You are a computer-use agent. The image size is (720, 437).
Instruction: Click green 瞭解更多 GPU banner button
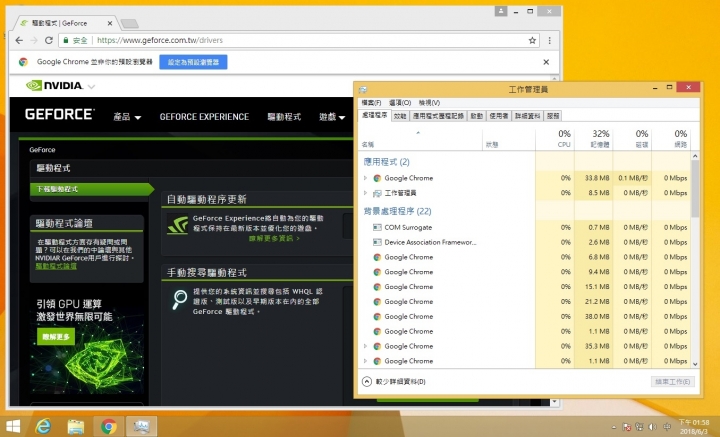click(56, 337)
